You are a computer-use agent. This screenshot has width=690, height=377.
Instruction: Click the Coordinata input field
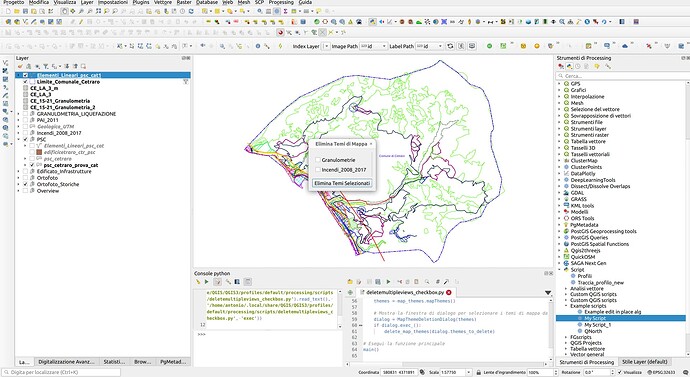(x=399, y=372)
